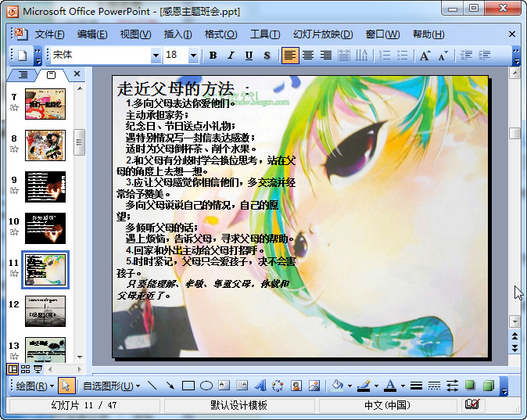Select slide 8 thumbnail
The height and width of the screenshot is (420, 527).
coord(45,145)
